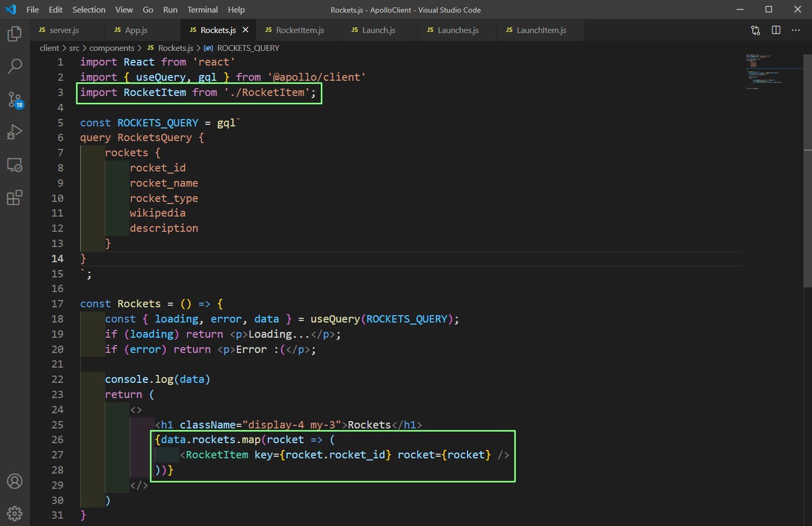Open the Terminal menu
812x526 pixels.
pos(202,9)
